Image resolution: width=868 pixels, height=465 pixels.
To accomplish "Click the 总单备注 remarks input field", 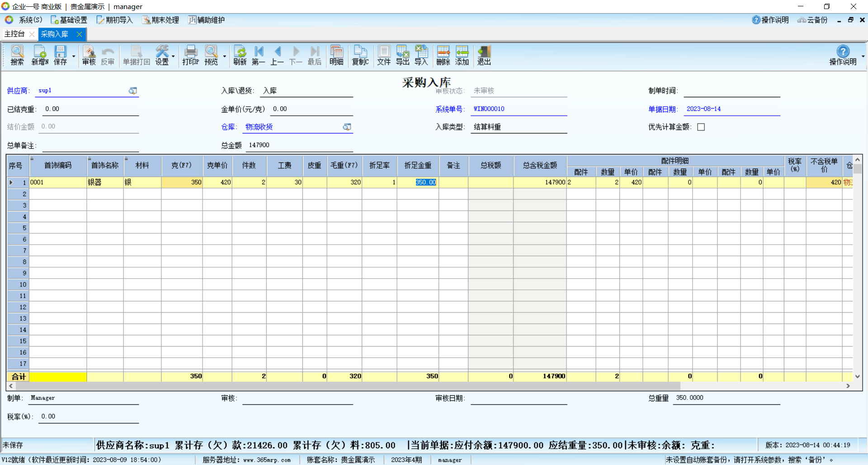I will pos(90,146).
